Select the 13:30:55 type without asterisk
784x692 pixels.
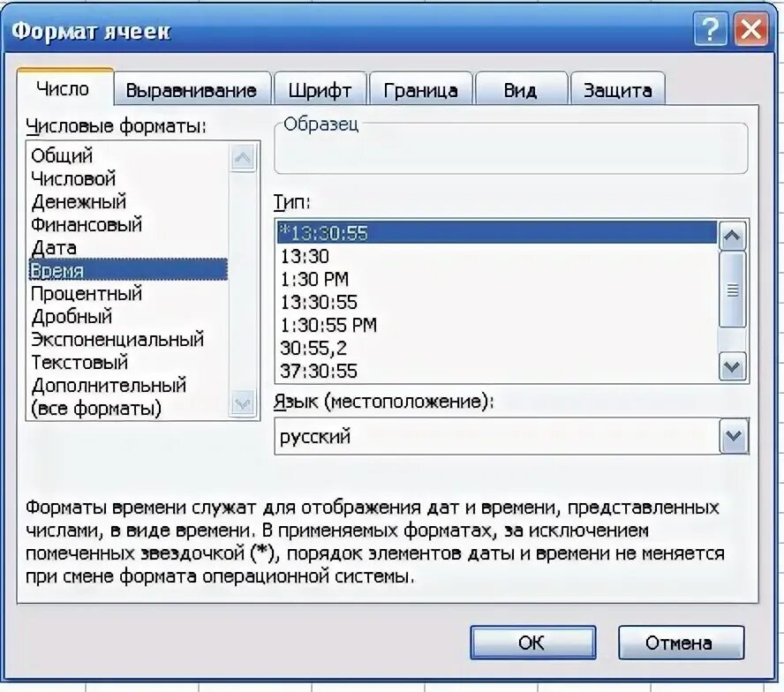[x=497, y=302]
